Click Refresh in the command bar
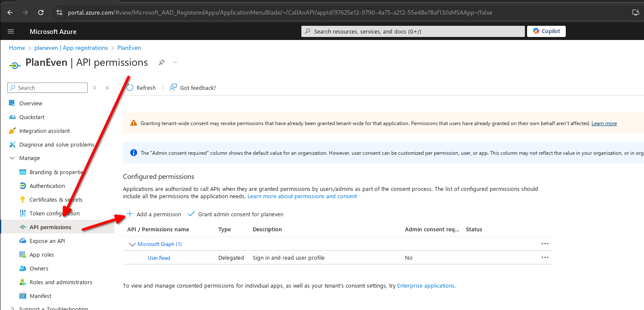644x310 pixels. pyautogui.click(x=141, y=88)
